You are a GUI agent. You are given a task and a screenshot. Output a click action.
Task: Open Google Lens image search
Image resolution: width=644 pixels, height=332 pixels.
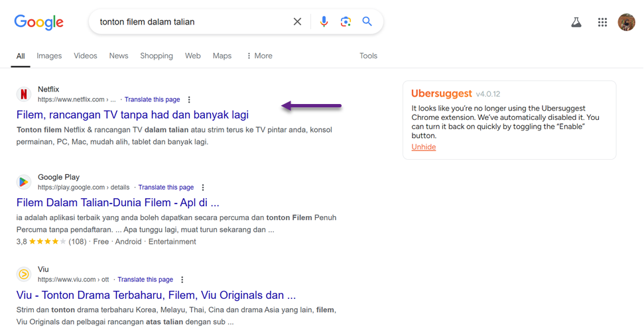click(346, 22)
